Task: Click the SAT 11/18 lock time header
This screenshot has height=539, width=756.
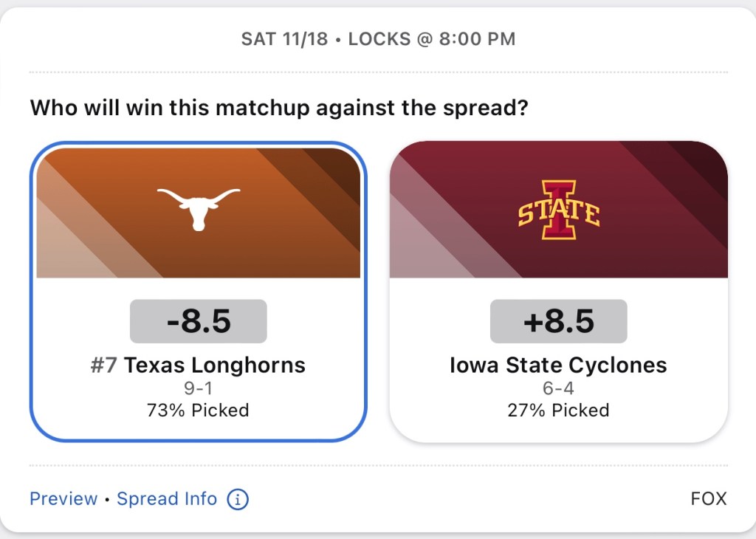Action: click(378, 39)
